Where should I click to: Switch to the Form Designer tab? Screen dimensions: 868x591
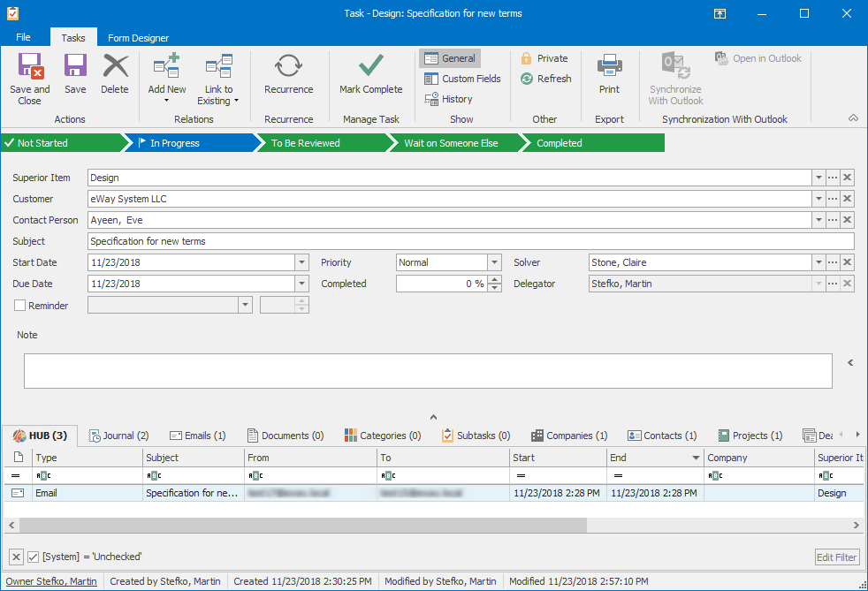[x=138, y=37]
